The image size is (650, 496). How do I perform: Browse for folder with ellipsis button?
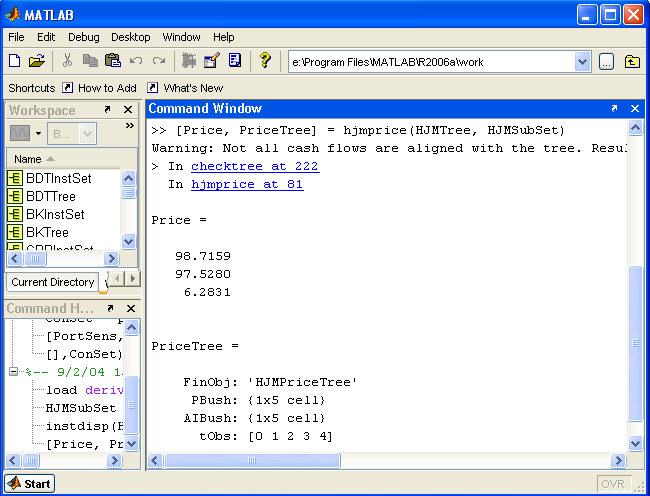(606, 62)
